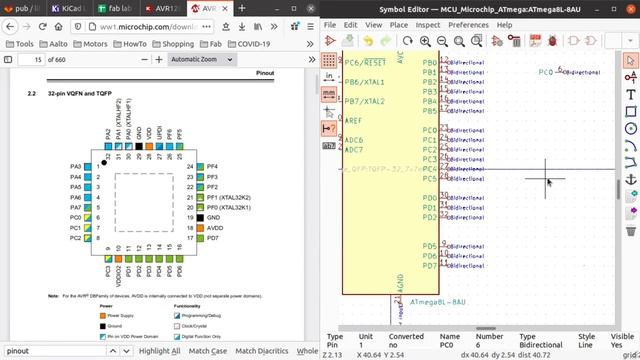The height and width of the screenshot is (360, 640).
Task: Click the find bar search field
Action: (x=55, y=351)
